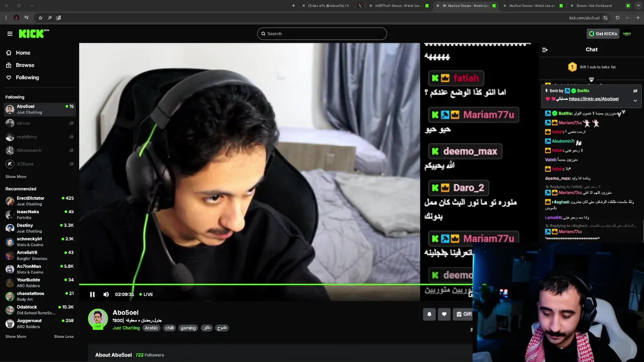Open X2Kasa channel in Following list
Screen dimensions: 644x362
tap(39, 164)
